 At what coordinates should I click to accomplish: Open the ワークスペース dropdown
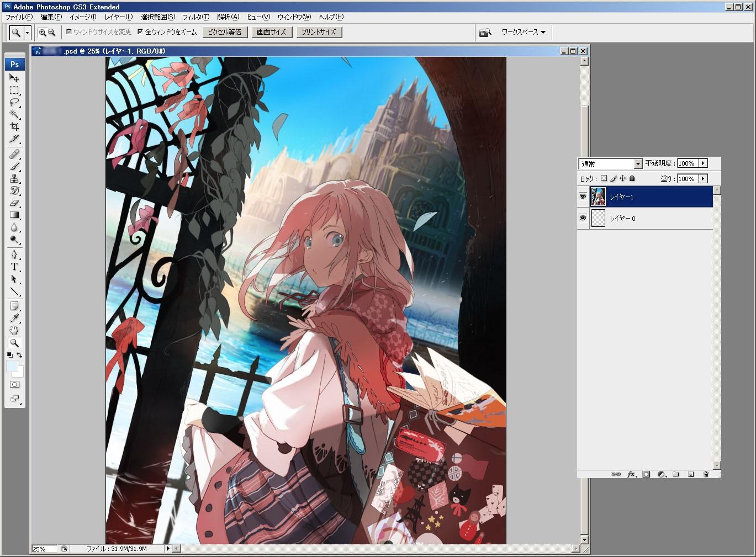pyautogui.click(x=523, y=32)
